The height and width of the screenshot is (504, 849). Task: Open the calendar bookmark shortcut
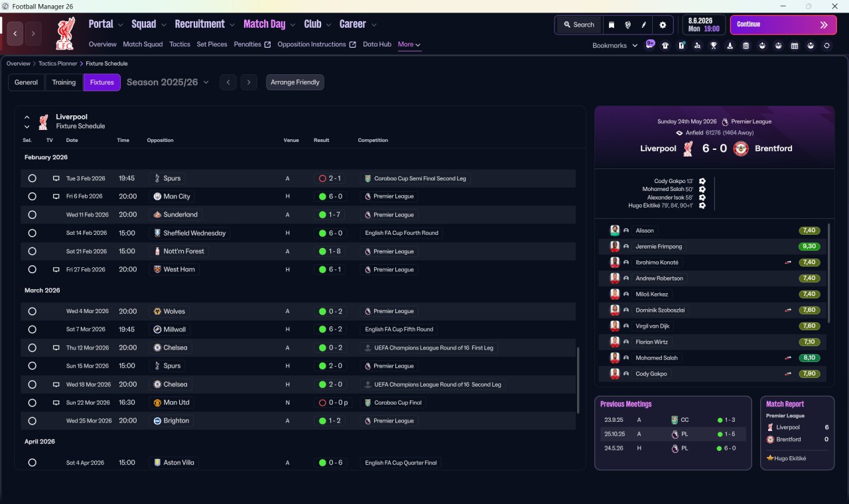coord(795,46)
